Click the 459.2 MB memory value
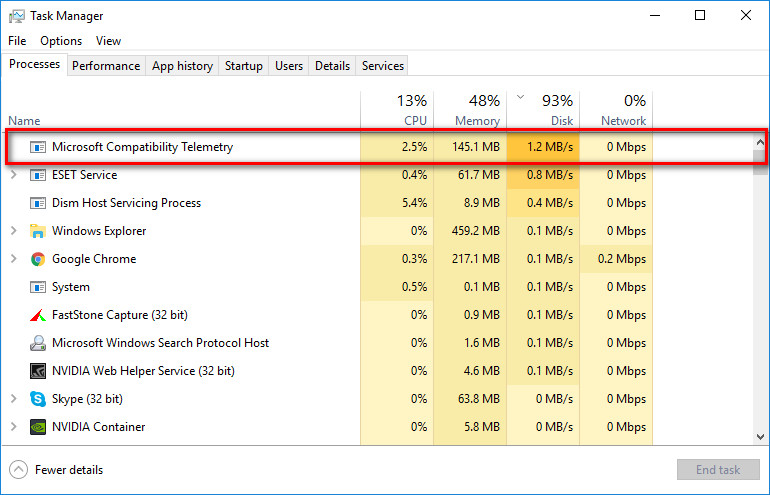The image size is (770, 495). tap(475, 231)
